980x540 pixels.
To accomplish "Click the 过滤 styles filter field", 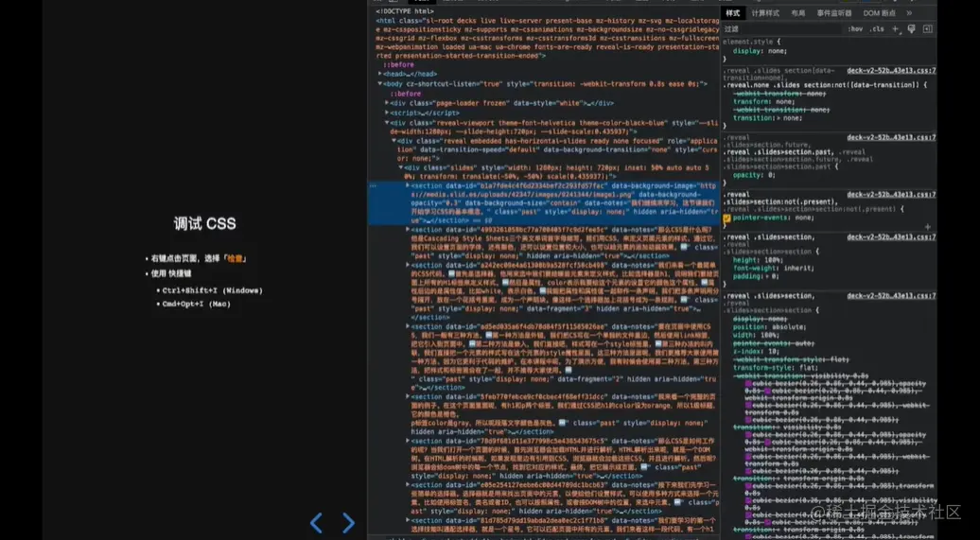I will point(782,28).
